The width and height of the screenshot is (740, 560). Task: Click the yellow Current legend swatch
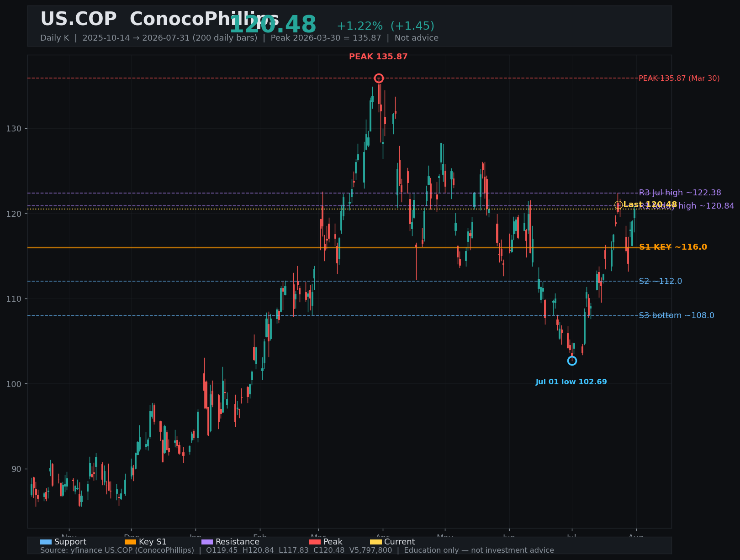pos(375,542)
